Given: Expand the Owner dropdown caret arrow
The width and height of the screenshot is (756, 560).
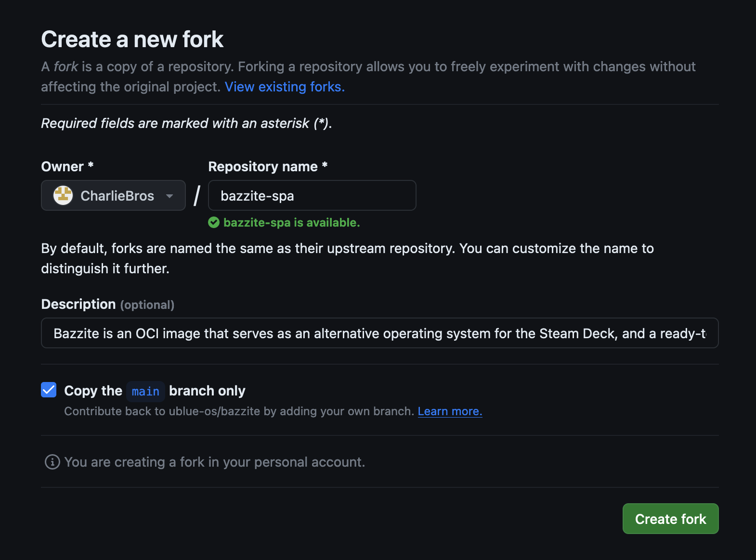Looking at the screenshot, I should coord(169,196).
